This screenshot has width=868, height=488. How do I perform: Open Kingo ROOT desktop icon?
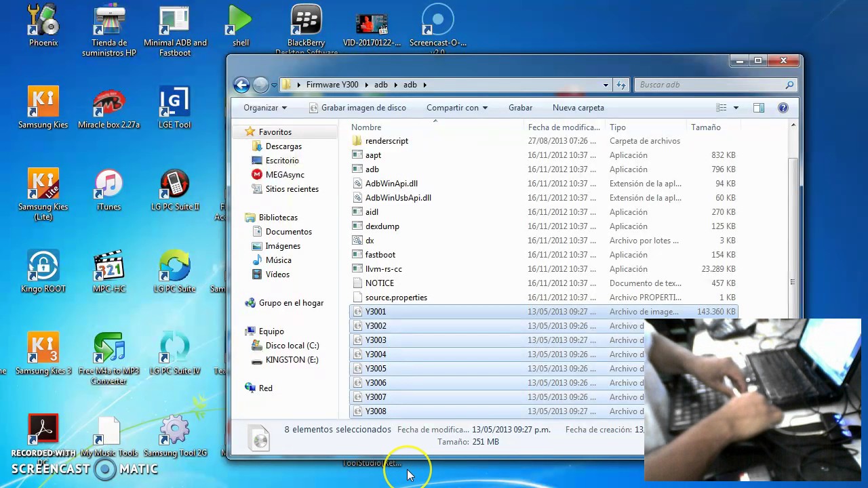[43, 272]
